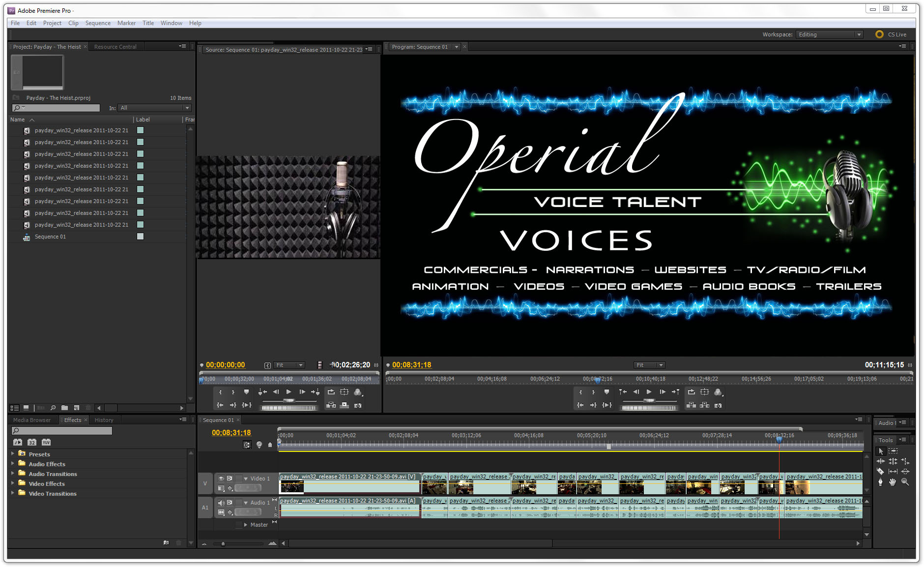
Task: Expand the Video Transitions folder
Action: (x=13, y=493)
